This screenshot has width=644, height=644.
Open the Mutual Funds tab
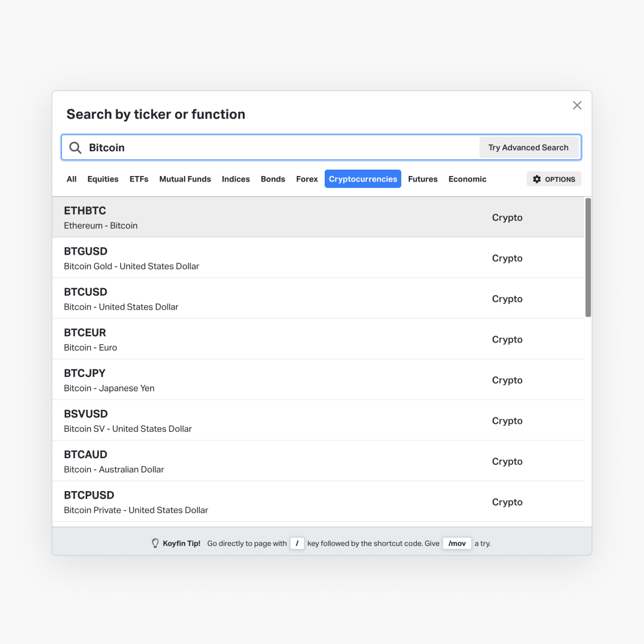pos(185,179)
